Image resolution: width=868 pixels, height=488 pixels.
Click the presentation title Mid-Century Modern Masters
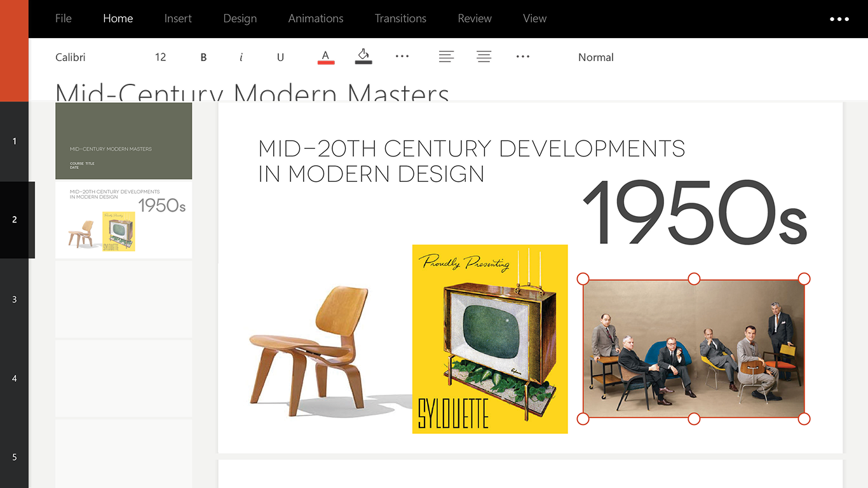[x=252, y=93]
